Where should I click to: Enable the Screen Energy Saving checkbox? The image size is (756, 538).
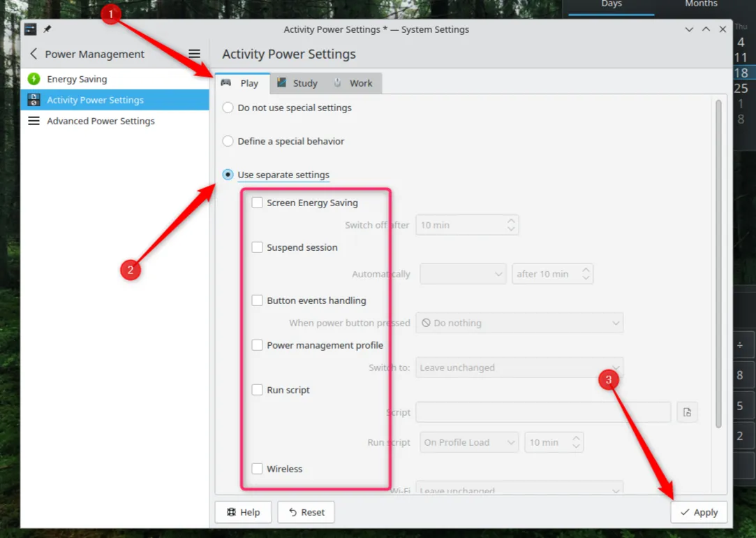tap(258, 203)
